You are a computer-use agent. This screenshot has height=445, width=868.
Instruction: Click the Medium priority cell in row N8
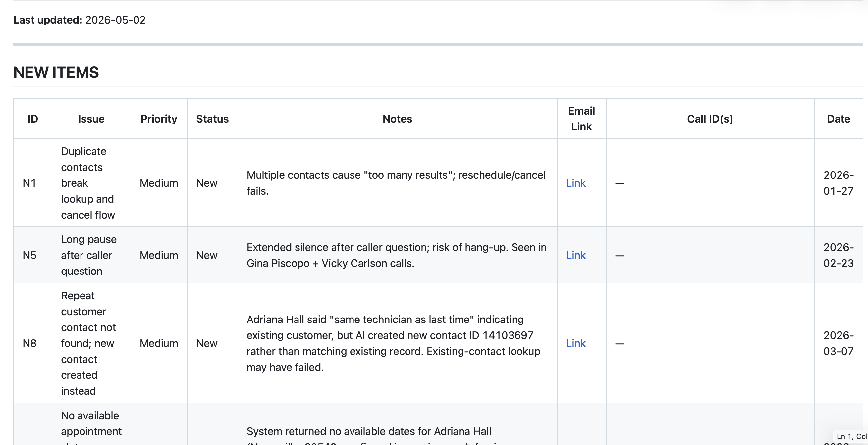click(159, 343)
